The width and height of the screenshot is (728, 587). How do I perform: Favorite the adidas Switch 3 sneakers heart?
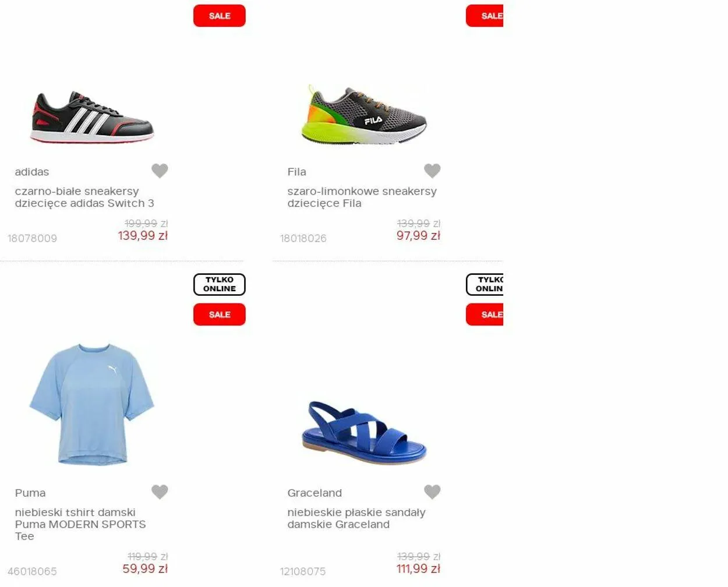160,171
